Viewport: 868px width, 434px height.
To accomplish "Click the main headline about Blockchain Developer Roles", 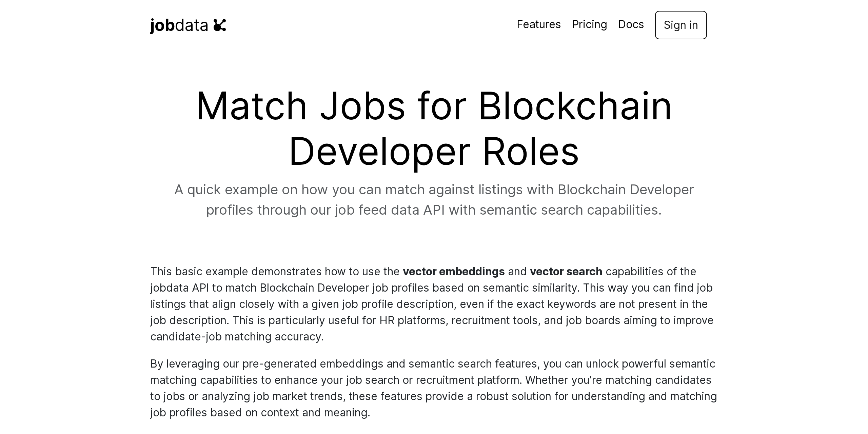I will (433, 129).
